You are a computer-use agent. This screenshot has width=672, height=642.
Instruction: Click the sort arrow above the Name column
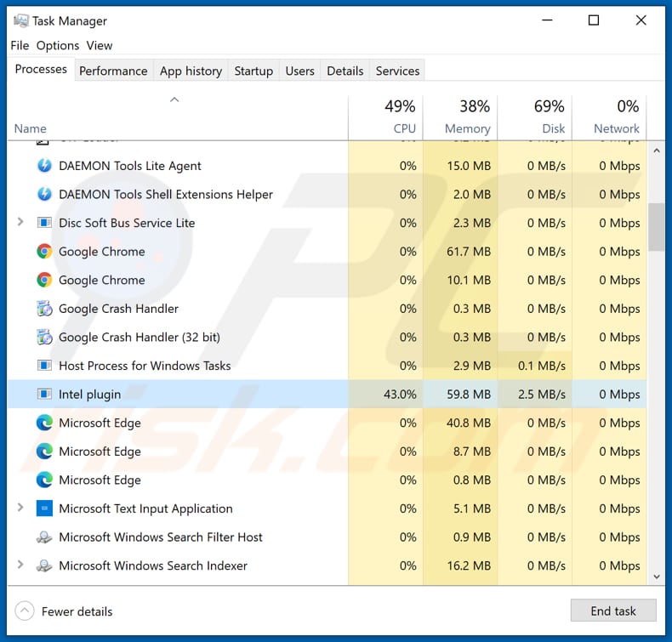click(x=174, y=99)
